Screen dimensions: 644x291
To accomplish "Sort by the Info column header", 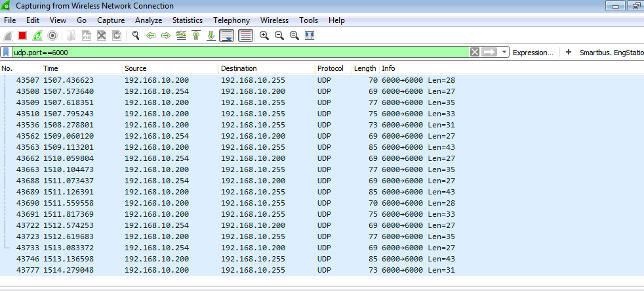I will tap(512, 68).
